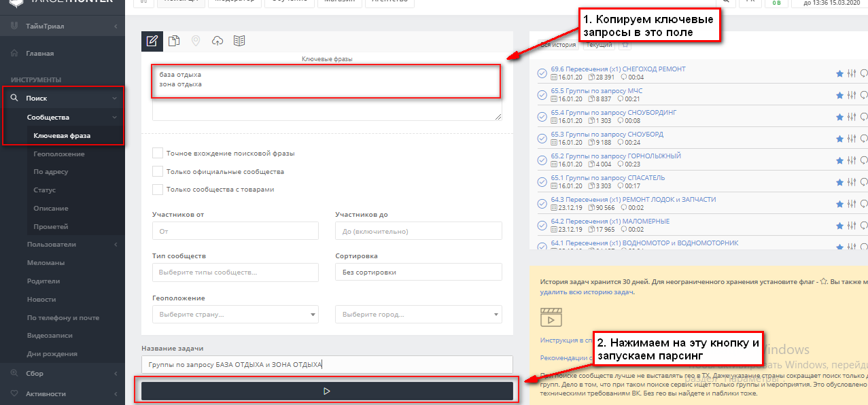Click star icon for СНЕГОХОД РЕМОНТ task
The height and width of the screenshot is (405, 868).
[x=839, y=73]
